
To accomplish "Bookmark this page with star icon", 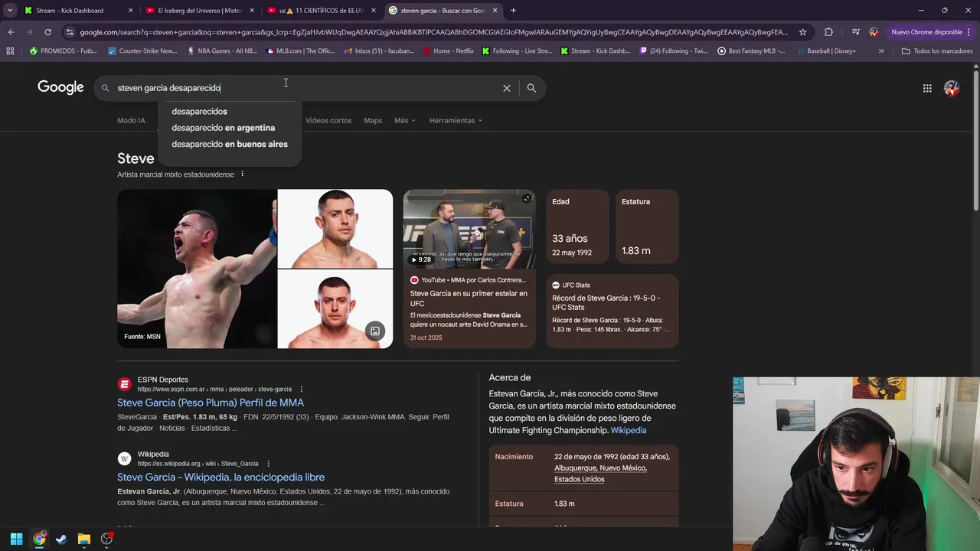I will (802, 32).
